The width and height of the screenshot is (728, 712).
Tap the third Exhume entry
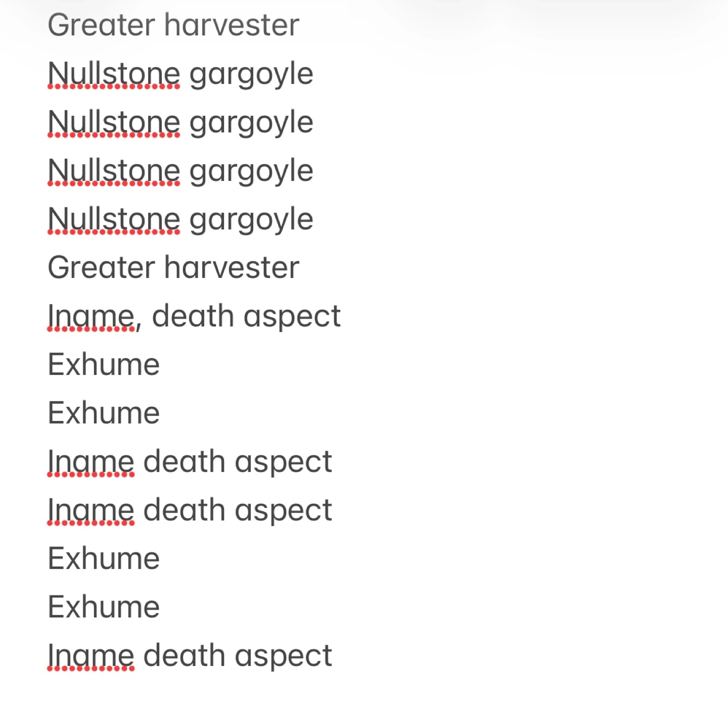click(104, 558)
